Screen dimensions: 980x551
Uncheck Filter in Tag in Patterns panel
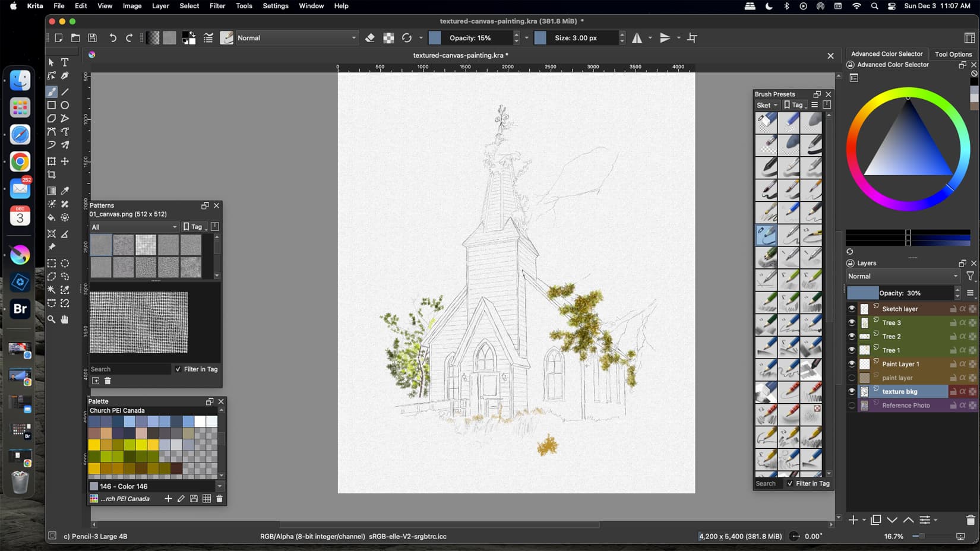pos(178,369)
